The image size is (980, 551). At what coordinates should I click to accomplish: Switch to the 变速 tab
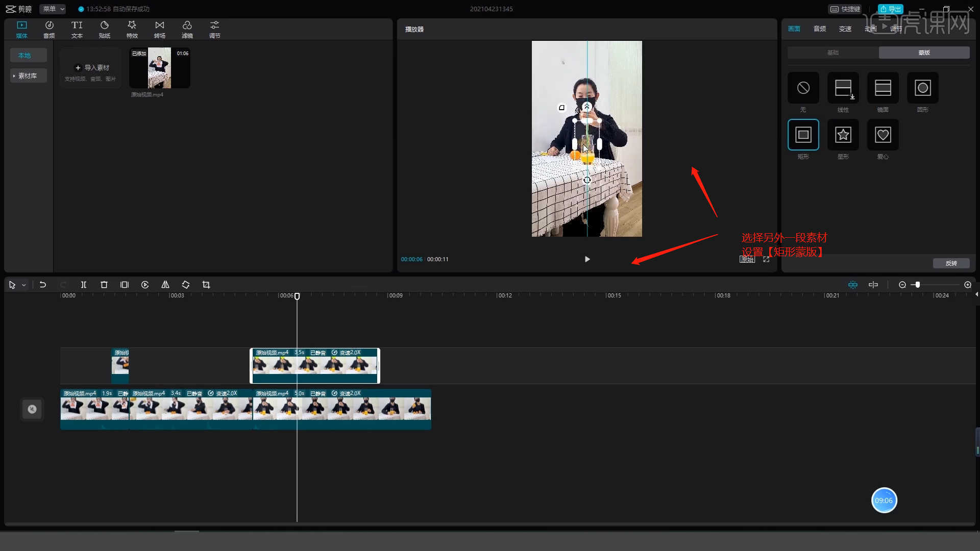click(845, 29)
